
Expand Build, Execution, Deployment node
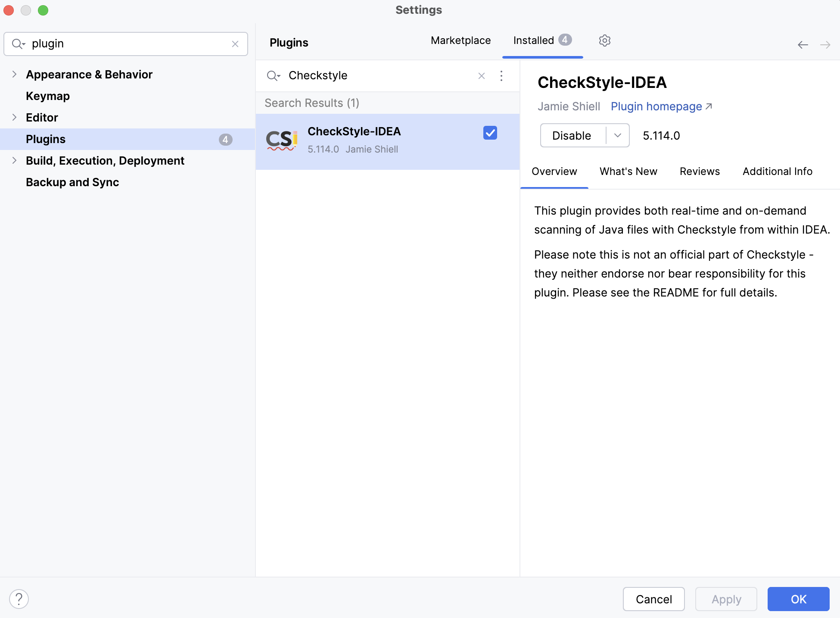coord(14,160)
